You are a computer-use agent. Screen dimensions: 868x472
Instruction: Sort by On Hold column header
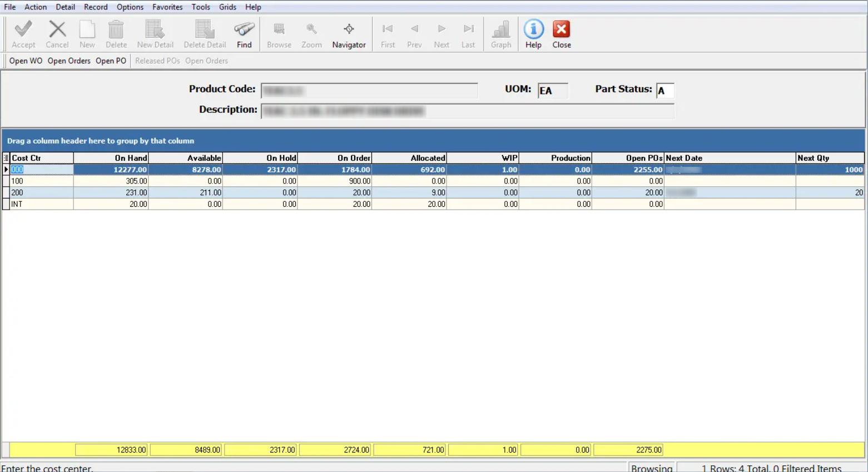(x=260, y=158)
